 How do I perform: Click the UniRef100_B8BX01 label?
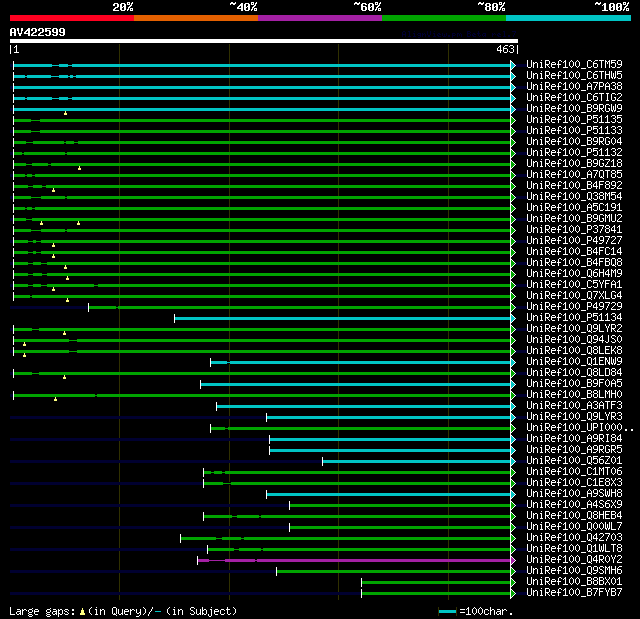[x=574, y=582]
